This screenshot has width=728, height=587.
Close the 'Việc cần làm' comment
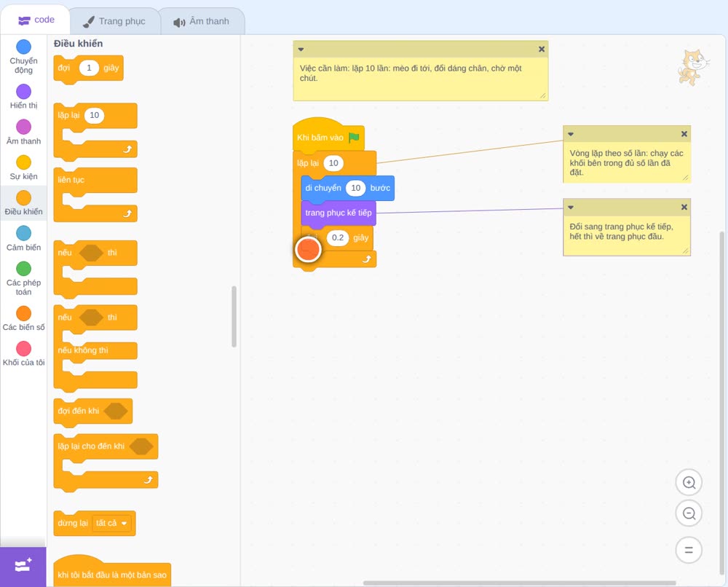[x=542, y=50]
